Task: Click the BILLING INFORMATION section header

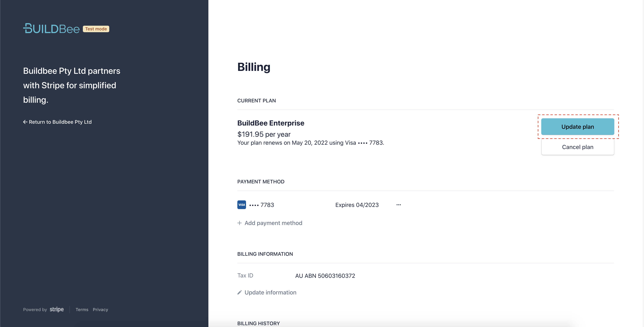Action: tap(265, 254)
